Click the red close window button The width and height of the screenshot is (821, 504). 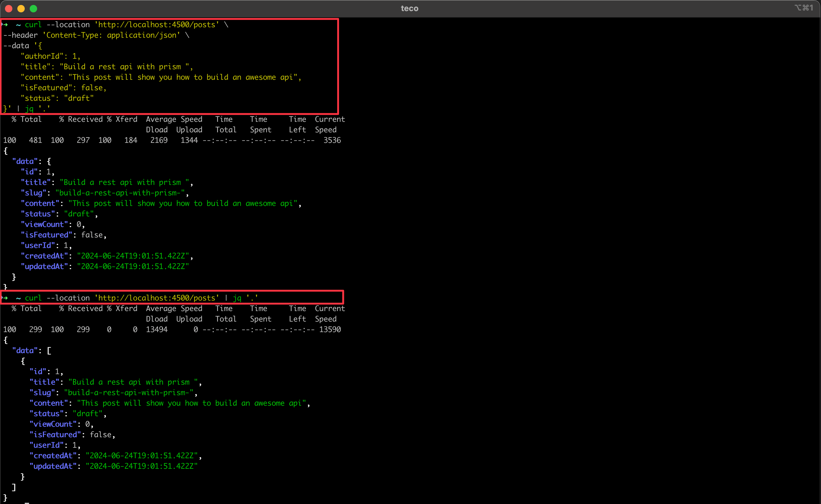pos(9,9)
